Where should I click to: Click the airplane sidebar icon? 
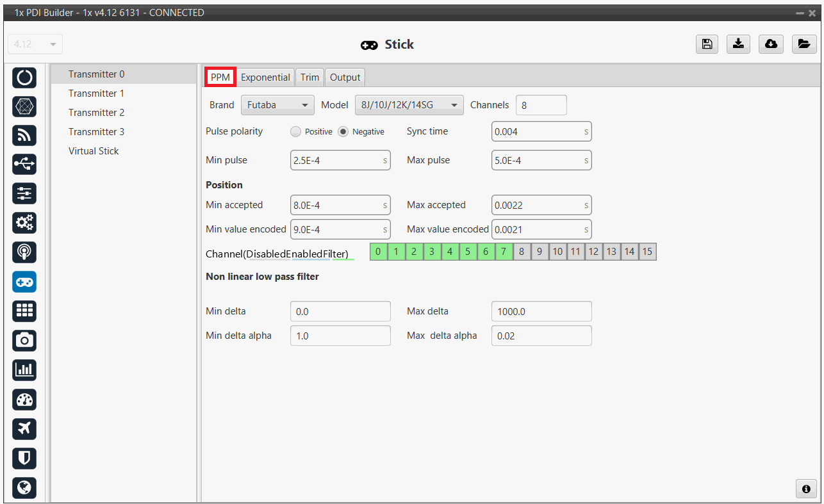point(24,428)
